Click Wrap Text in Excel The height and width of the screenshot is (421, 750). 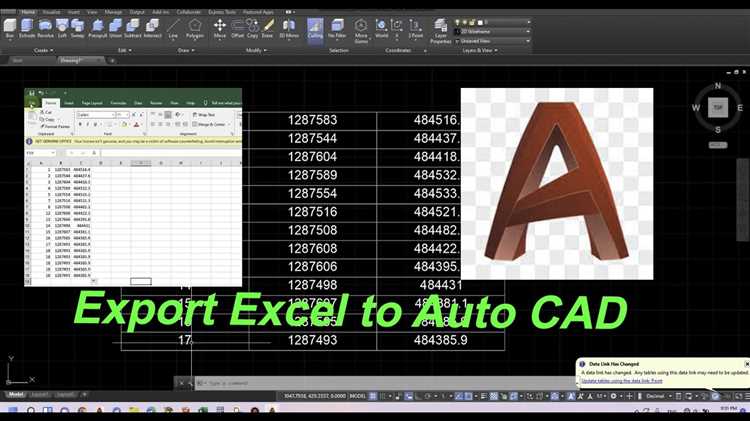click(204, 115)
